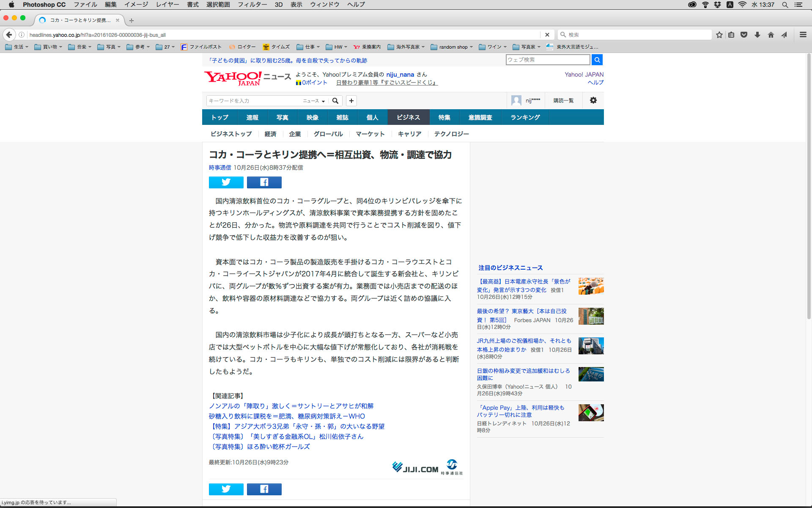Image resolution: width=812 pixels, height=508 pixels.
Task: Go back with the browser back arrow
Action: coord(9,35)
